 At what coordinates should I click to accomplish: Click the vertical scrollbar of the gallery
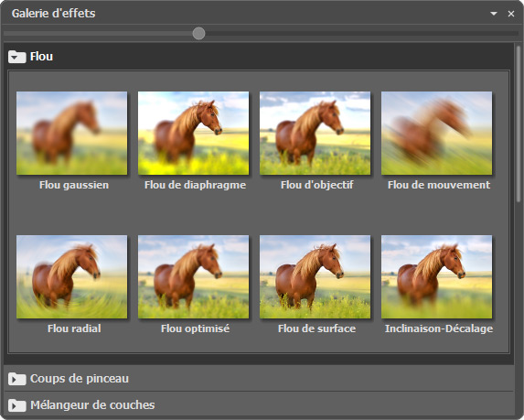point(519,124)
